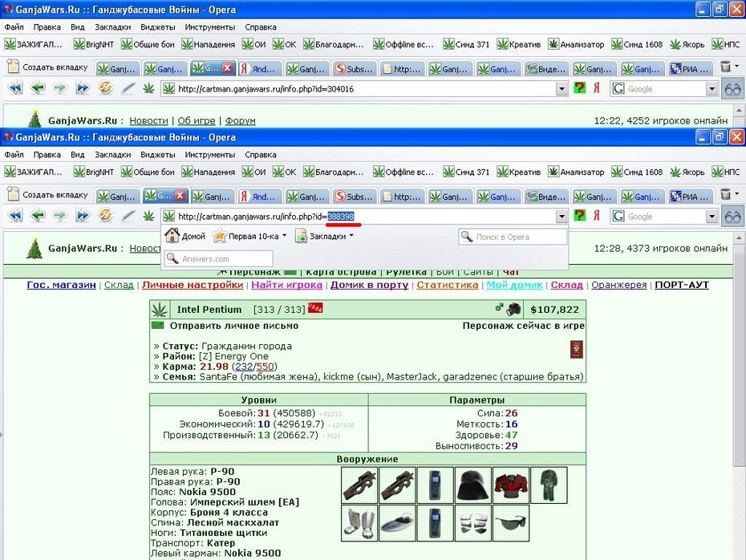Image resolution: width=746 pixels, height=560 pixels.
Task: Click the green question mark icon in front window
Action: 579,216
